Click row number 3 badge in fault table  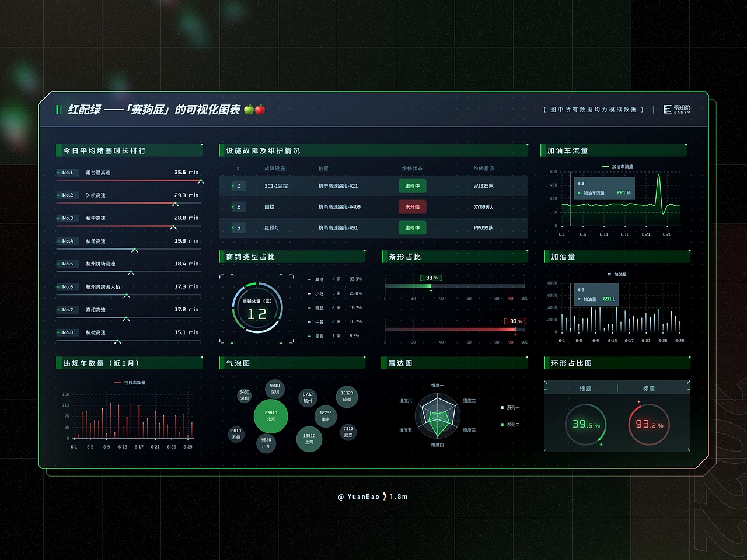[238, 228]
